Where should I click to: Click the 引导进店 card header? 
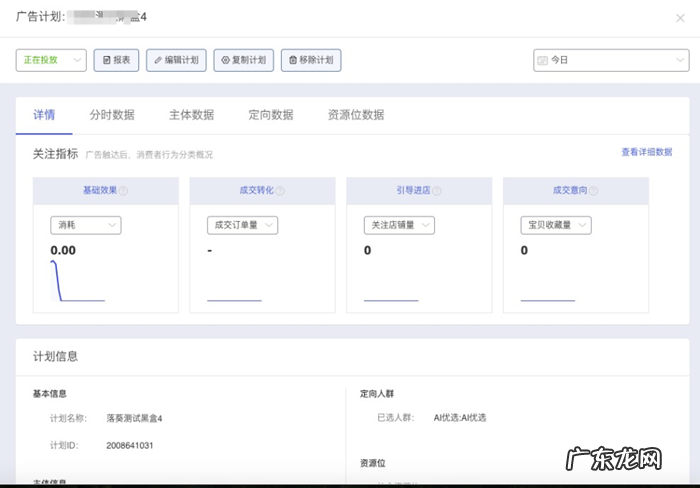(419, 191)
